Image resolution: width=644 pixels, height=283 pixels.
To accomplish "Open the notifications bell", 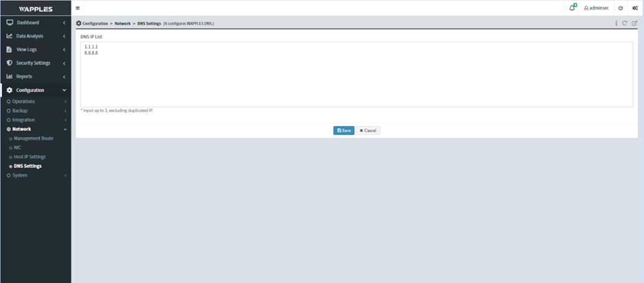I will (x=572, y=8).
